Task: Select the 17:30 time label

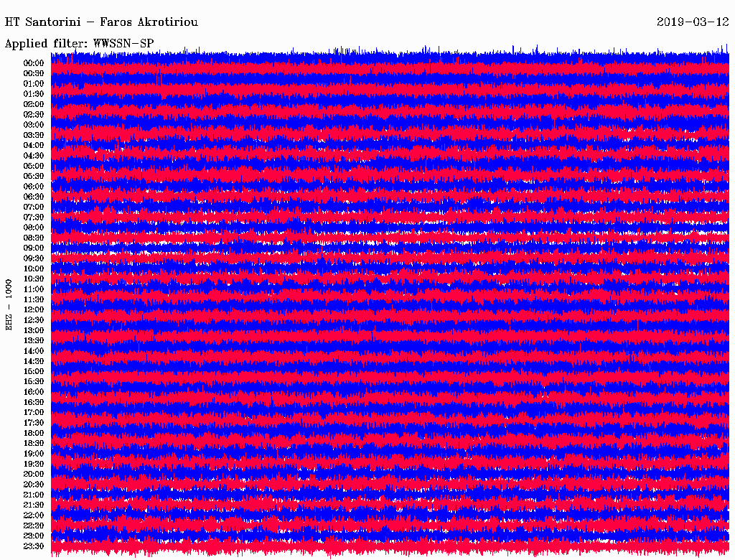Action: click(x=34, y=423)
